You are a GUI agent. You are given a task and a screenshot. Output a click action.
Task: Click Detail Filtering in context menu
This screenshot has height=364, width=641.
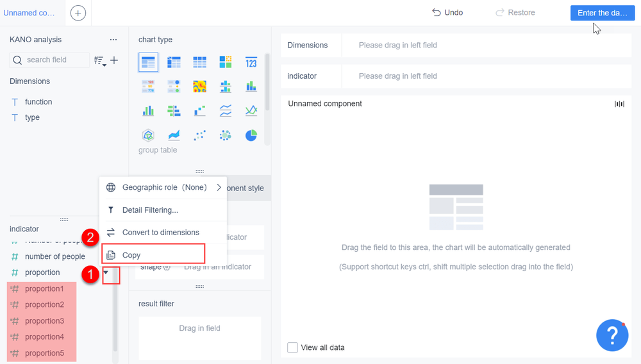click(x=150, y=210)
